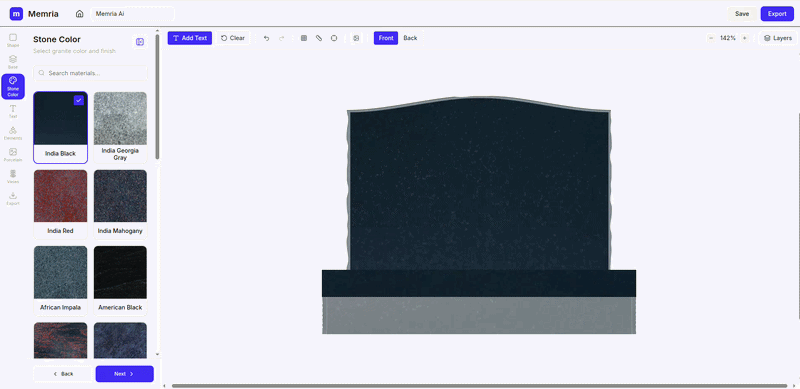Select the India Black stone swatch

[60, 127]
